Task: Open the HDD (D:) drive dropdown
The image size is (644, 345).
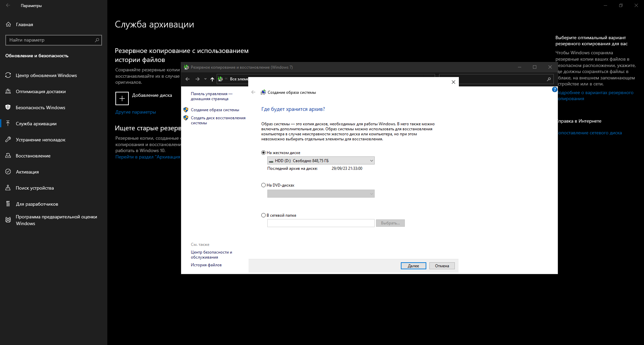Action: (321, 161)
